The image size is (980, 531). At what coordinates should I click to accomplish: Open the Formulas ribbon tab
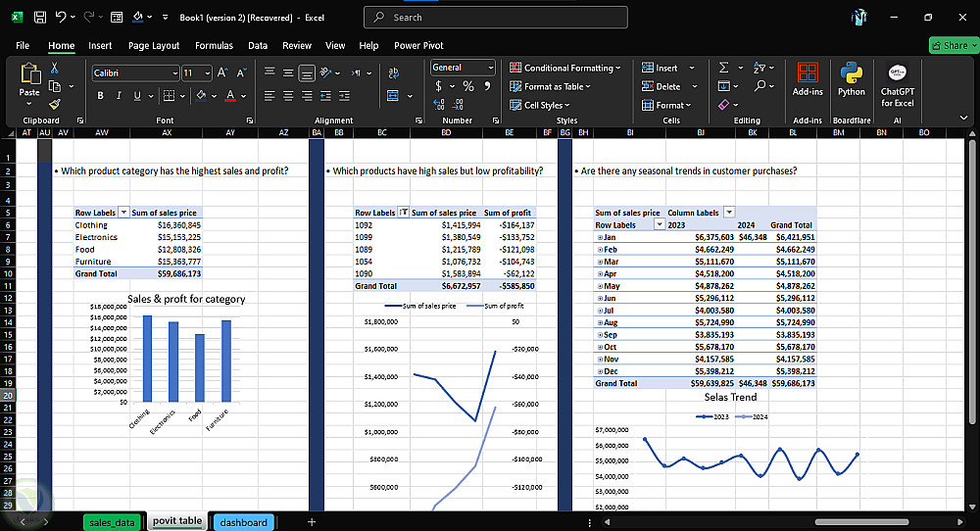214,45
